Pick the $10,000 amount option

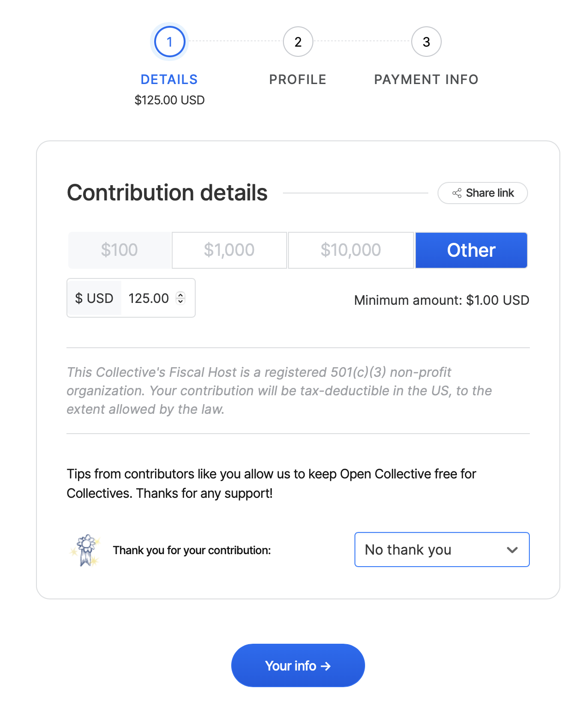[x=351, y=250]
